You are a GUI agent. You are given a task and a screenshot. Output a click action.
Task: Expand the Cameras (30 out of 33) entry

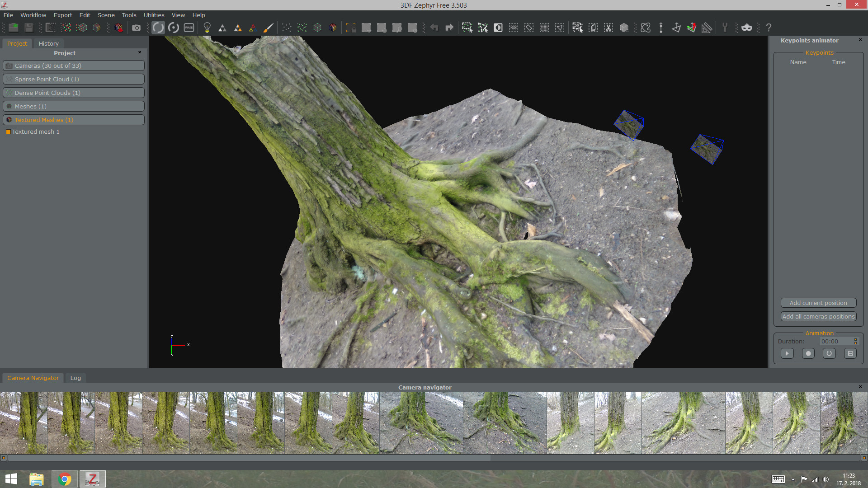(x=74, y=66)
